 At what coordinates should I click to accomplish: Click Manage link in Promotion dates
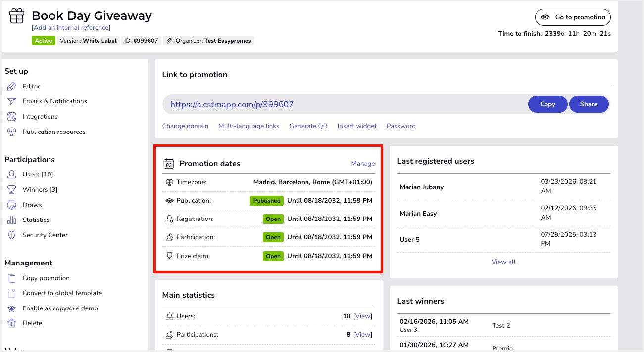click(363, 164)
